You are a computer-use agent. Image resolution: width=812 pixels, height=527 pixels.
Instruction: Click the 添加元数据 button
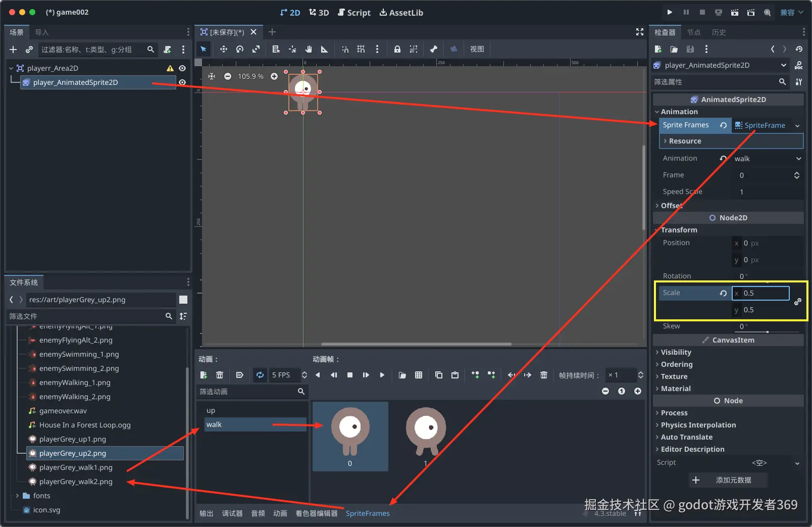[x=728, y=480]
